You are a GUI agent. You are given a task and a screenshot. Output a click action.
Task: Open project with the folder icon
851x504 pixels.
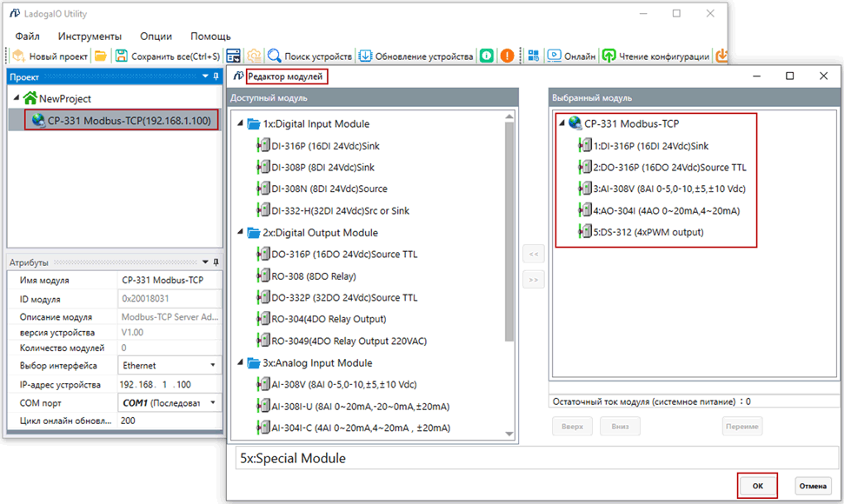point(101,56)
